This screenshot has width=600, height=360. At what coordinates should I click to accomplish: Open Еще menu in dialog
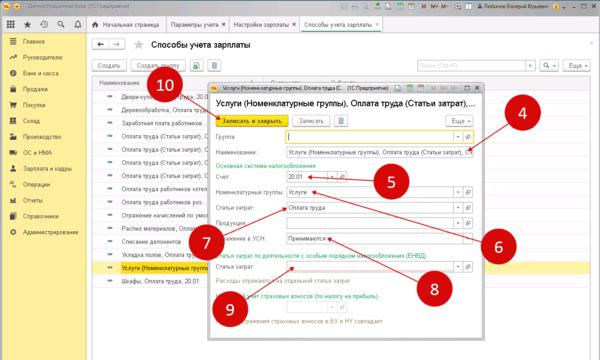point(460,121)
